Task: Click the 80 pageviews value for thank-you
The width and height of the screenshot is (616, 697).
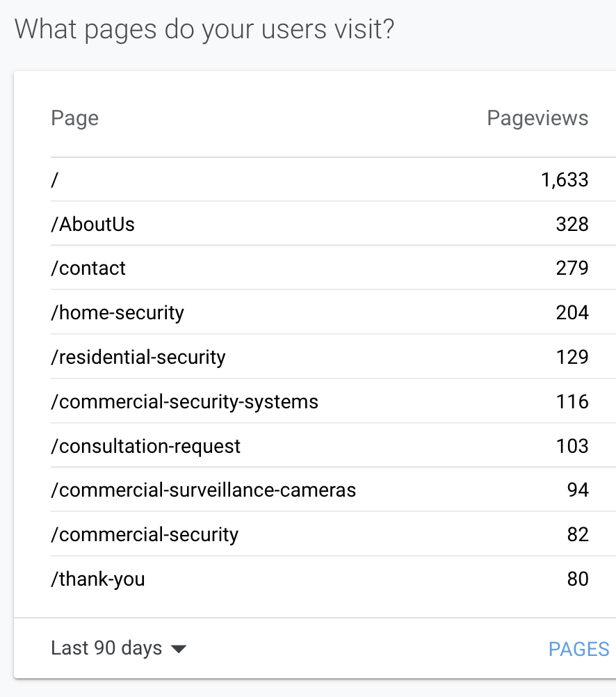Action: pyautogui.click(x=578, y=579)
